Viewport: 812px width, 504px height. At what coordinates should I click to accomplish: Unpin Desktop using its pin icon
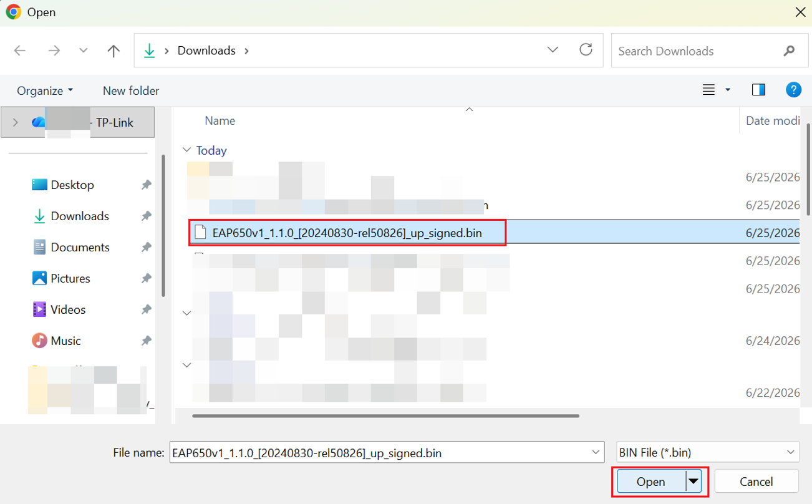tap(146, 185)
